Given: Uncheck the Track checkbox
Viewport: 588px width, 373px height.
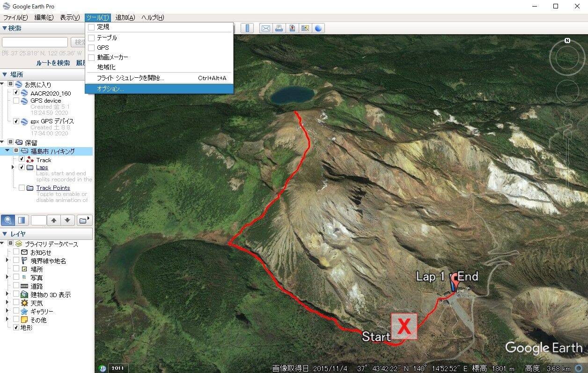Looking at the screenshot, I should pyautogui.click(x=22, y=160).
